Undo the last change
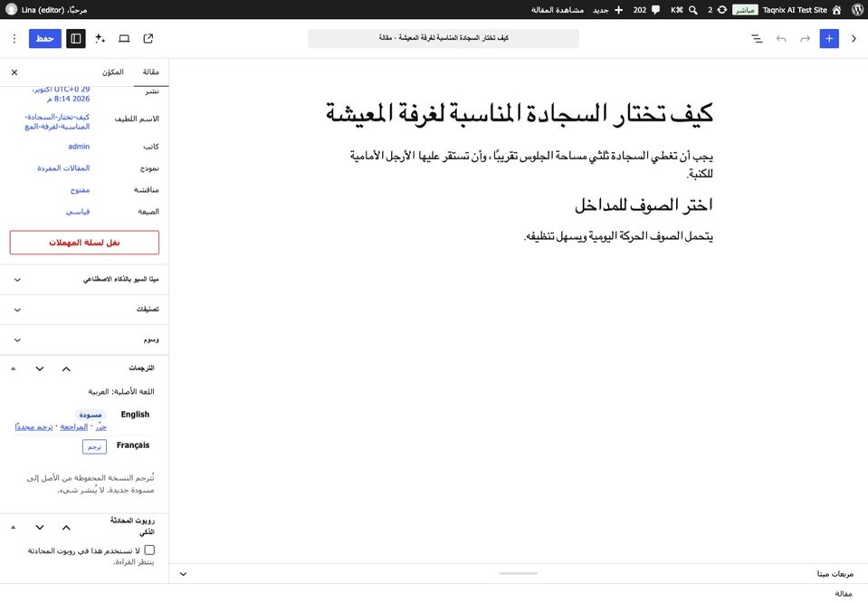This screenshot has height=603, width=868. [x=781, y=38]
